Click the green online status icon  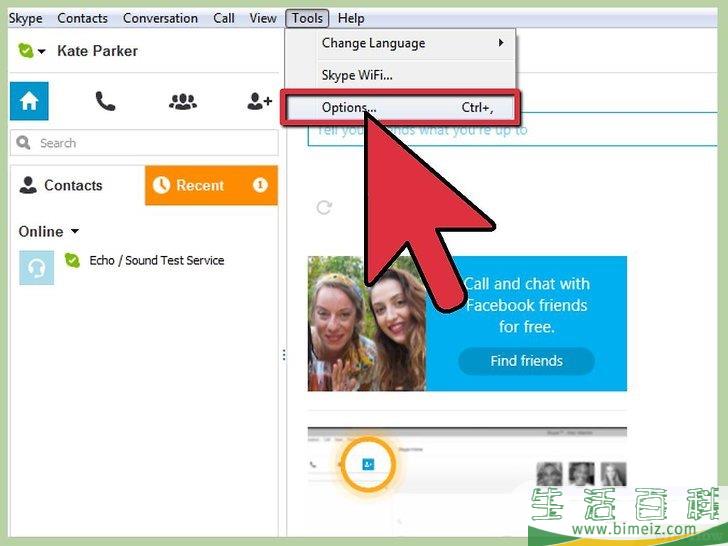(x=26, y=50)
